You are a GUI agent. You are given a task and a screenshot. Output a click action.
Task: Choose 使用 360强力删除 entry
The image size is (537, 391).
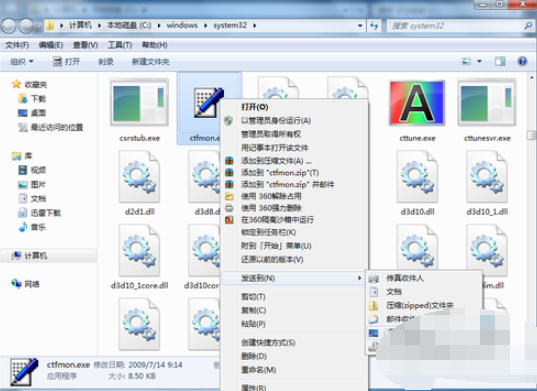click(295, 208)
